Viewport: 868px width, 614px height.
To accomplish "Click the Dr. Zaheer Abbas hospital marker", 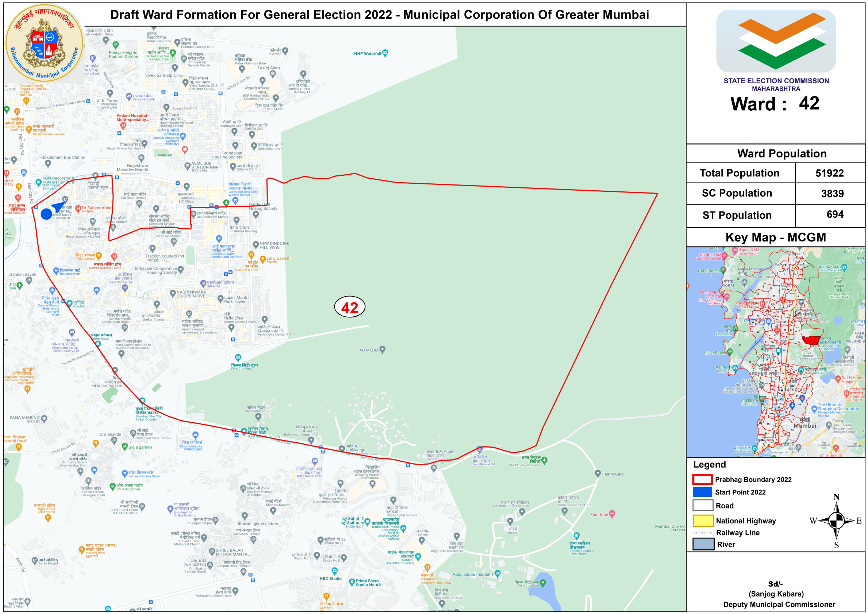I will click(x=78, y=208).
